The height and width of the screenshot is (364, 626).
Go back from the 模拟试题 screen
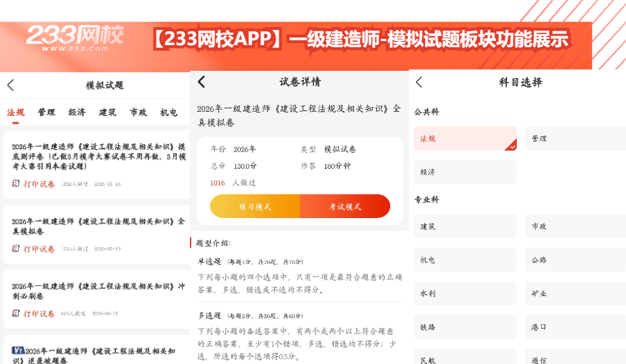[x=10, y=85]
